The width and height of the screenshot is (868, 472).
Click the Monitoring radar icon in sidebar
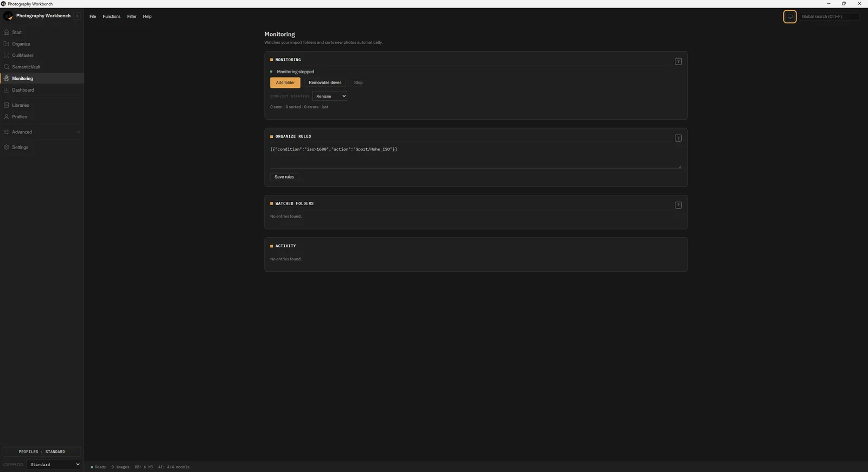(x=7, y=79)
